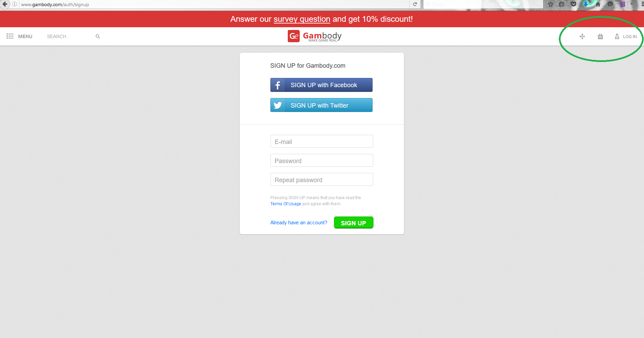Screen dimensions: 644x338
Task: Click the search magnifier icon
Action: (98, 36)
